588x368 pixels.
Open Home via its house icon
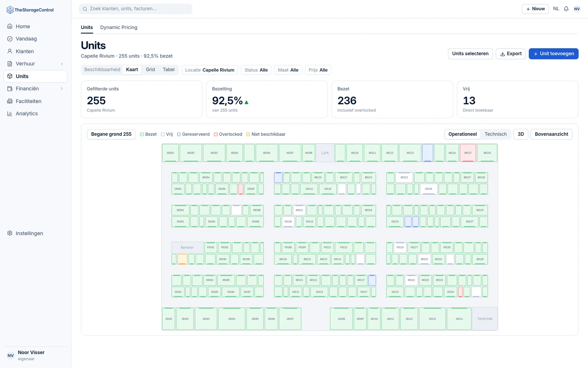pos(10,26)
